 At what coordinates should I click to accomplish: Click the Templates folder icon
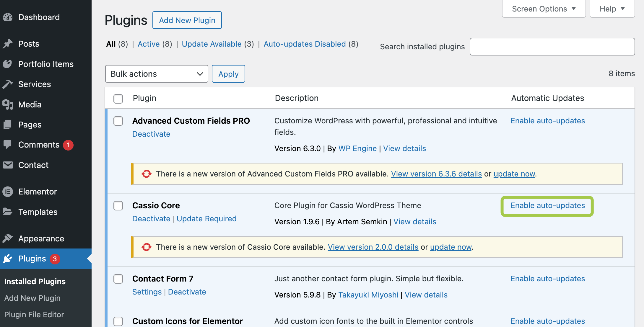coord(8,212)
